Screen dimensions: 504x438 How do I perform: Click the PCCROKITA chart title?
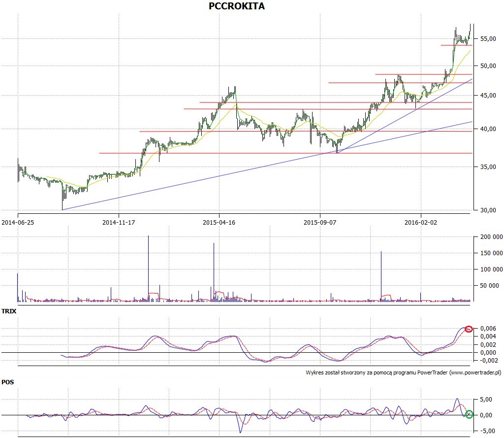click(x=237, y=6)
